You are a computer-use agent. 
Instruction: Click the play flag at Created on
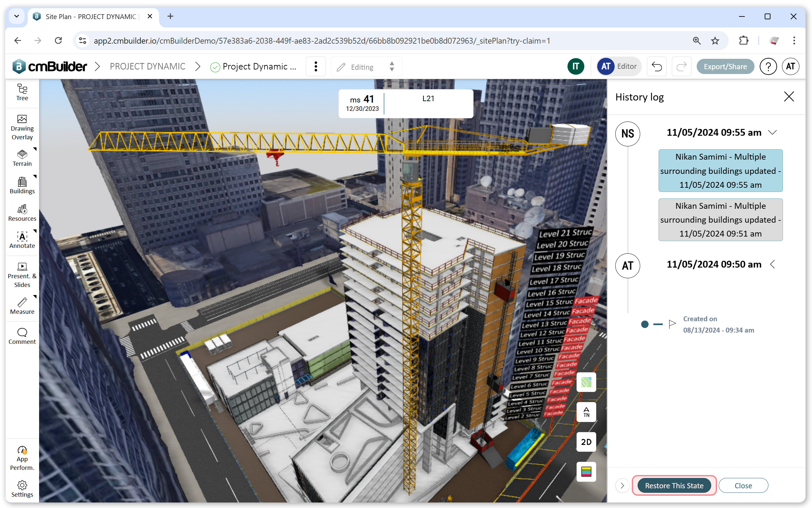[x=672, y=324]
